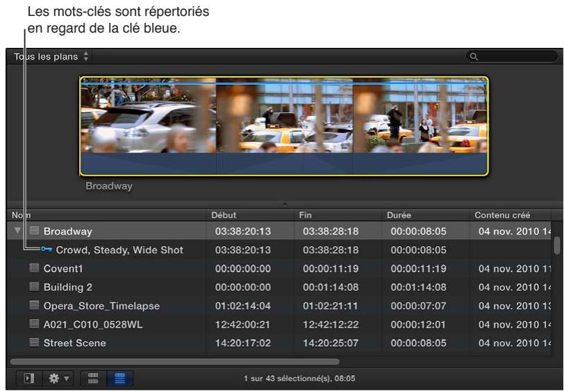The height and width of the screenshot is (392, 564).
Task: Select the Street Scene row name
Action: point(74,343)
